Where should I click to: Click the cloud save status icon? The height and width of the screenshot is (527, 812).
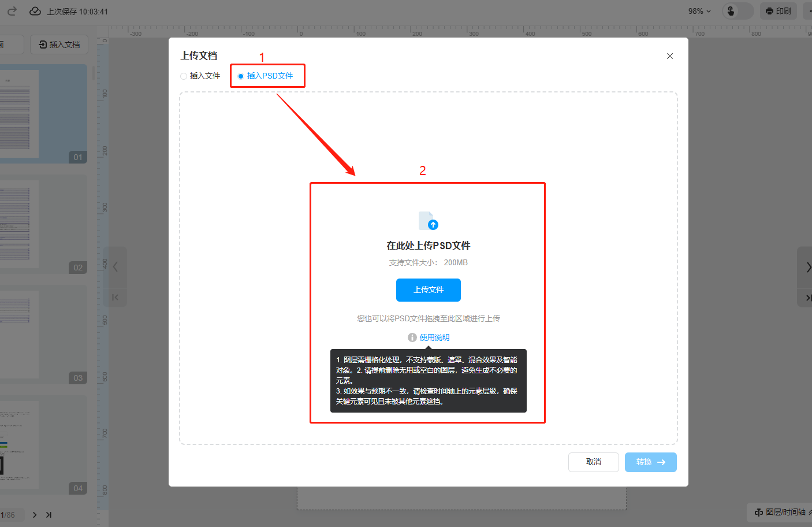point(35,11)
